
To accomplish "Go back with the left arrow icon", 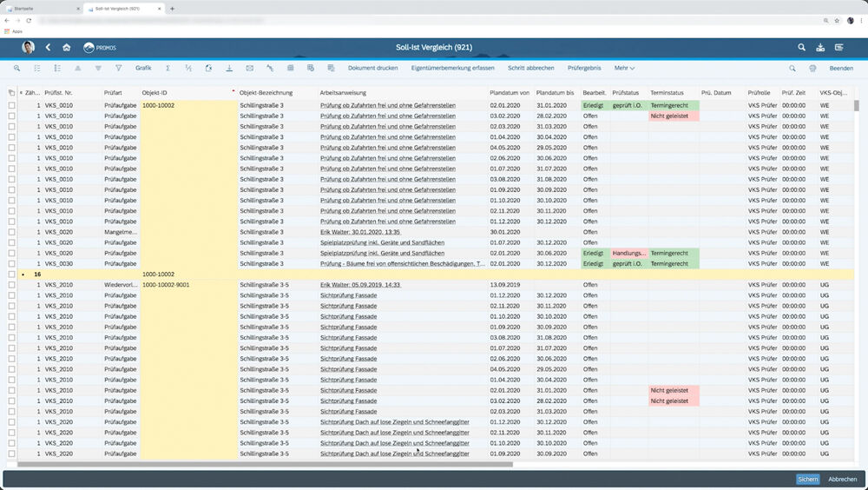I will [x=48, y=47].
